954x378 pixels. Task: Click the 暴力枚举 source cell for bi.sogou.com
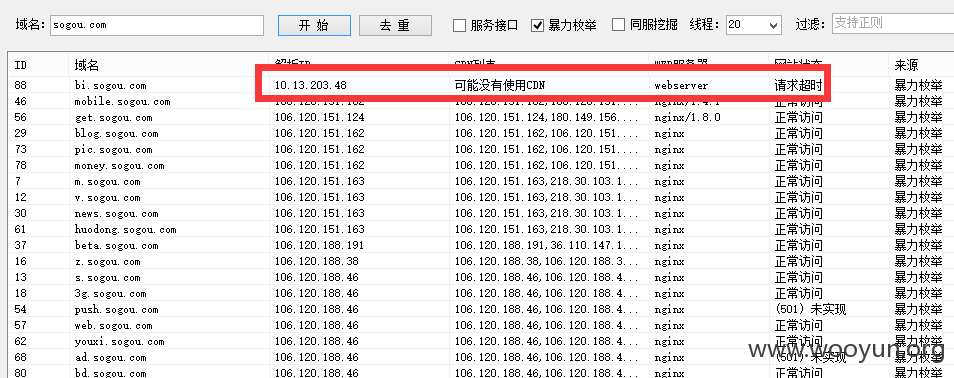(918, 85)
